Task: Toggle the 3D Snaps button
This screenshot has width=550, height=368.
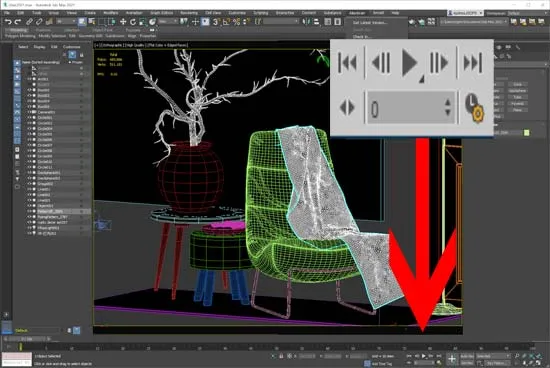Action: tap(216, 22)
